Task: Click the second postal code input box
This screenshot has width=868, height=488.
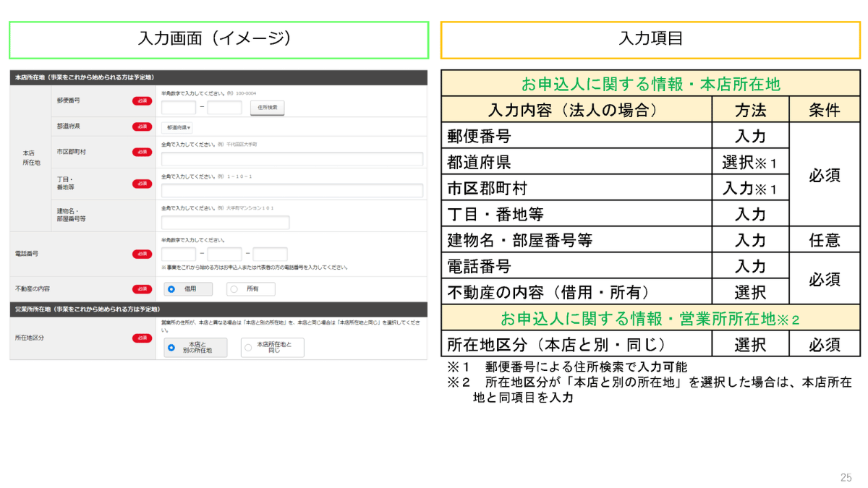Action: [224, 108]
